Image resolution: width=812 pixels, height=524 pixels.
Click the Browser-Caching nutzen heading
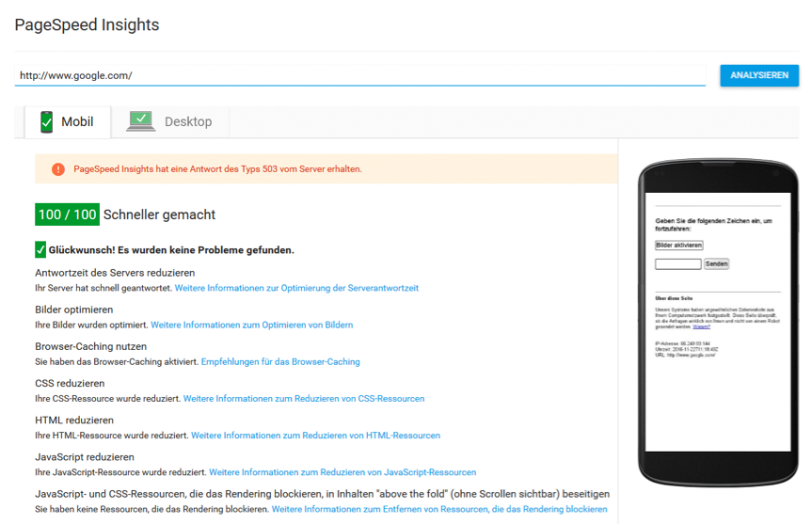(x=90, y=346)
